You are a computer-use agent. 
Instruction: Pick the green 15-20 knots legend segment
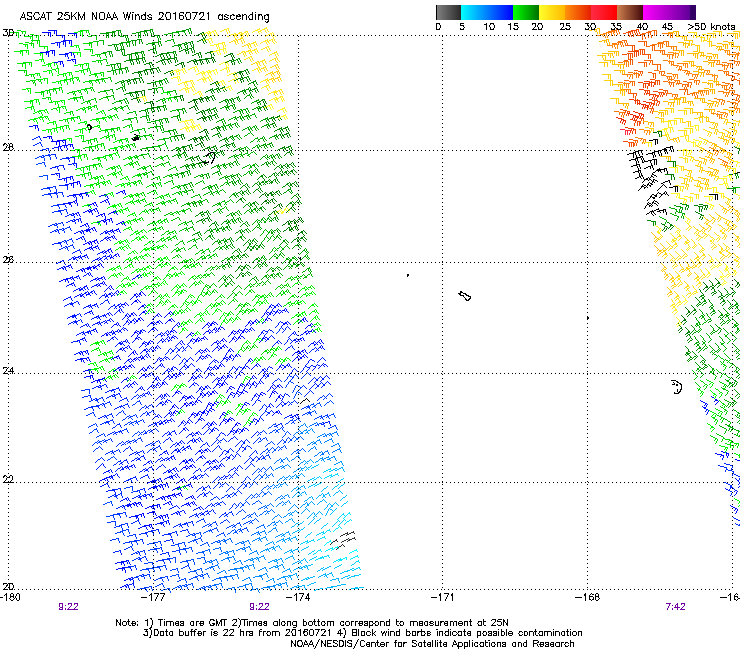point(526,12)
